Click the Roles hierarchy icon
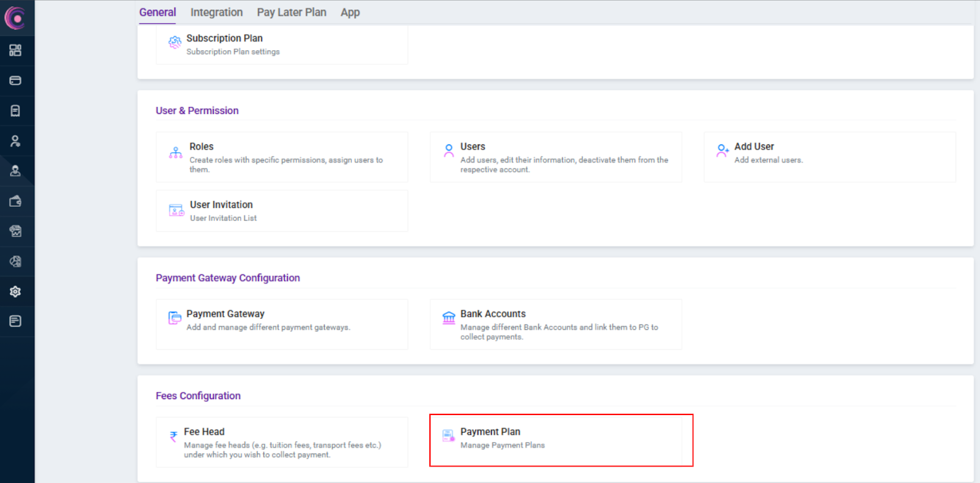This screenshot has width=980, height=483. point(176,152)
